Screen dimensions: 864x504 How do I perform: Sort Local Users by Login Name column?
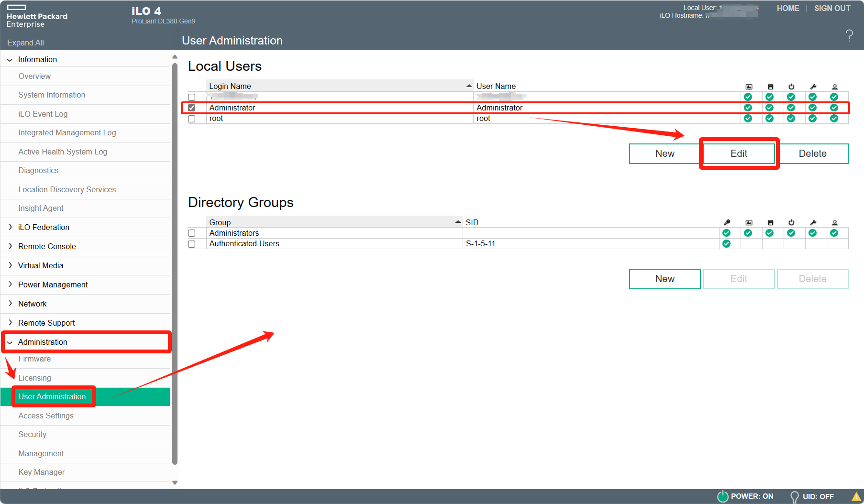(x=335, y=86)
